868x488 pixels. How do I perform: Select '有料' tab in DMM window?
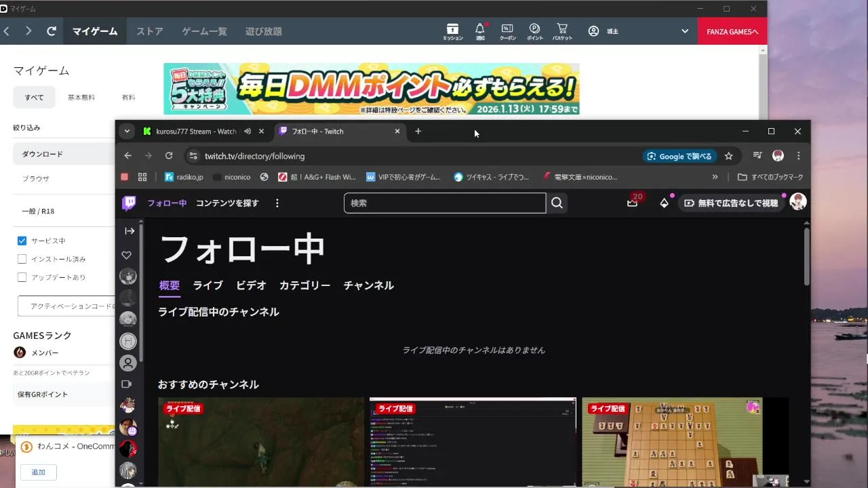(x=129, y=98)
